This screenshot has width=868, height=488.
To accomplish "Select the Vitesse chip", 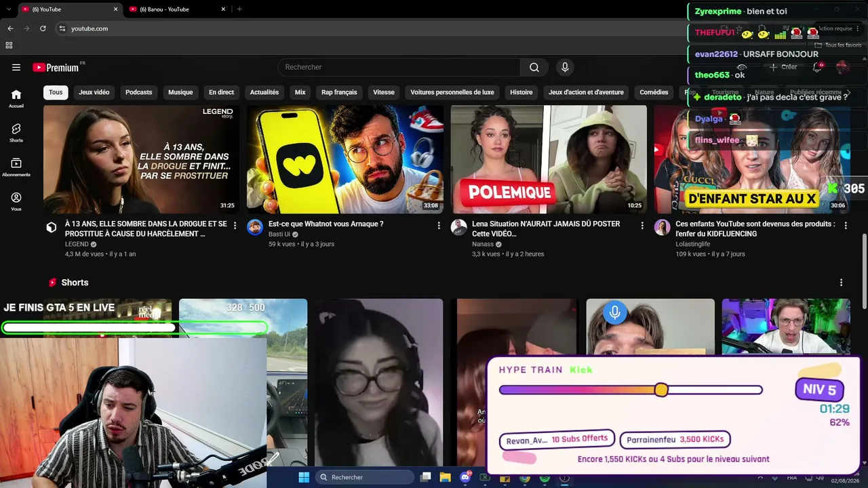I will (384, 92).
